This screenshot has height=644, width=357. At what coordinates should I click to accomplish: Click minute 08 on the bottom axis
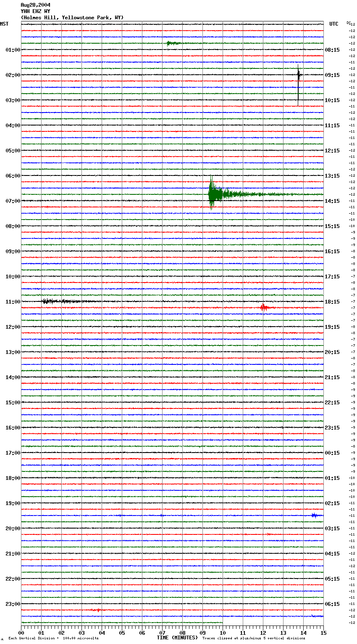(x=182, y=632)
